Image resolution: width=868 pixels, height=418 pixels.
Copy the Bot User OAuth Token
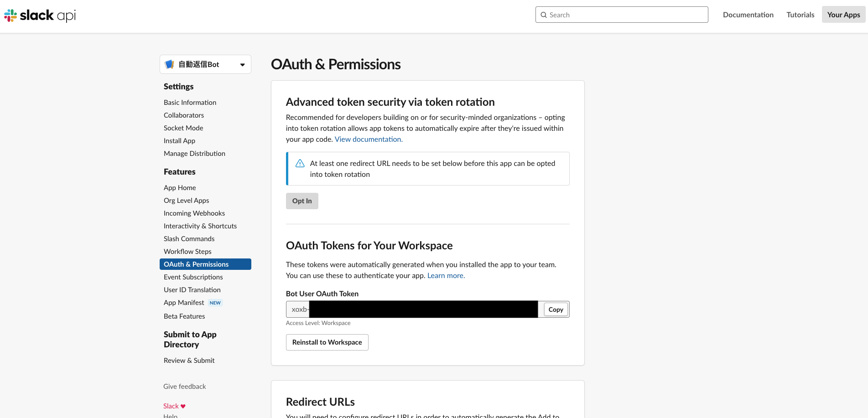point(555,309)
